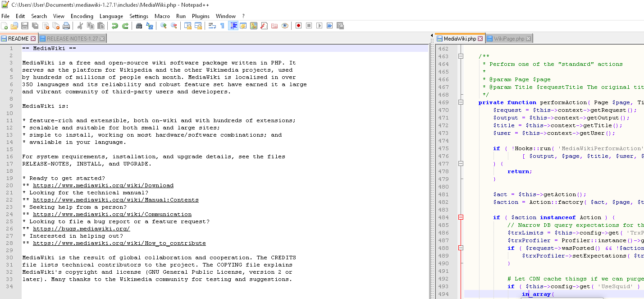
Task: Click the 'return;' statement at line 478
Action: (520, 171)
